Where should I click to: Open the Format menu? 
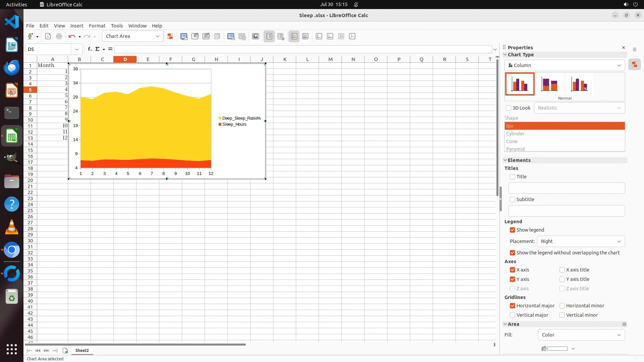(97, 26)
